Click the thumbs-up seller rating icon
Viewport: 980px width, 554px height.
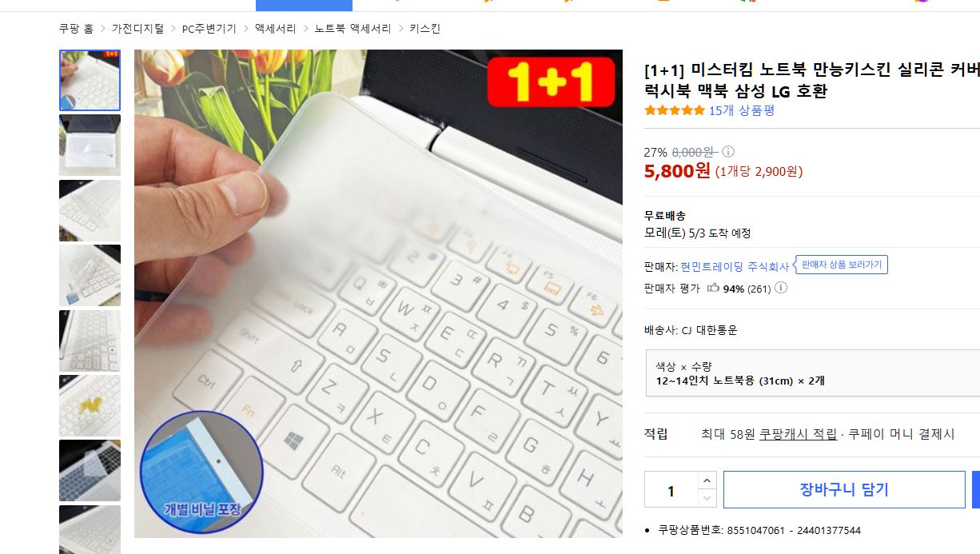tap(713, 288)
